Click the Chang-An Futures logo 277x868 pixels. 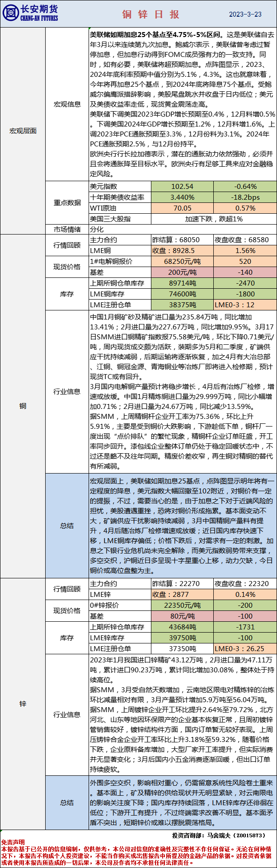[x=31, y=14]
